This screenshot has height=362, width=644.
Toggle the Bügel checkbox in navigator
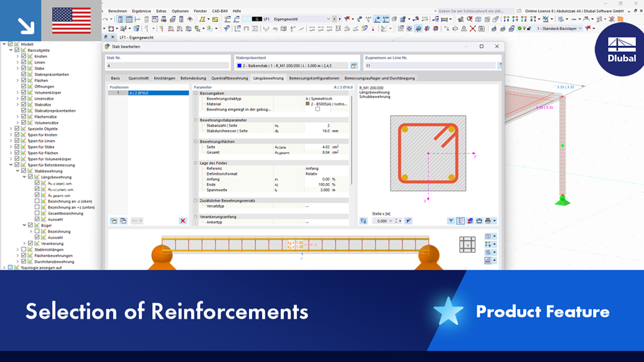pyautogui.click(x=30, y=226)
